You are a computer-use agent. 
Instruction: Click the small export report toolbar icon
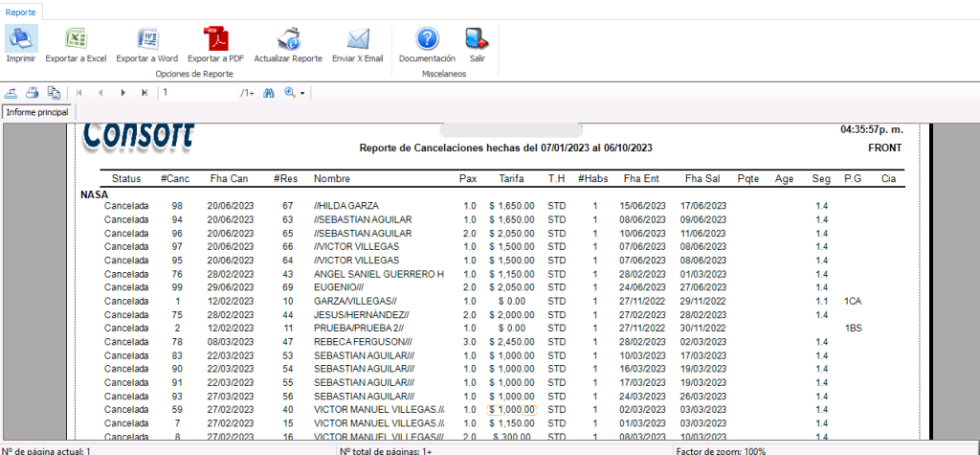coord(11,93)
